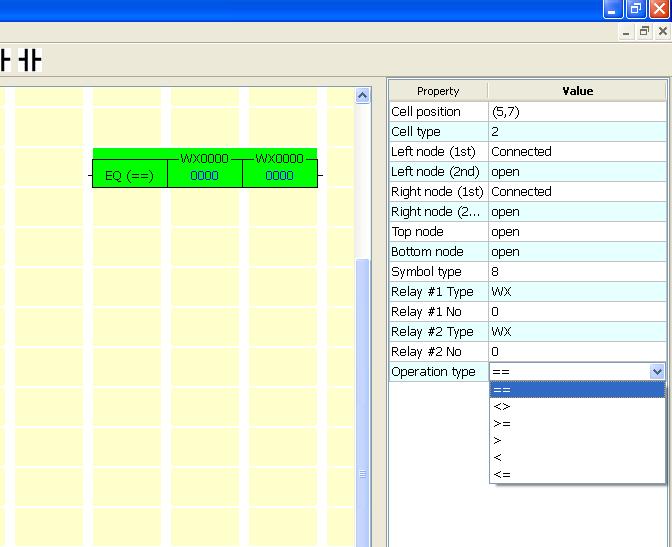Select the EQ (==) block in ladder
Viewport: 672px width, 547px height.
(x=129, y=173)
